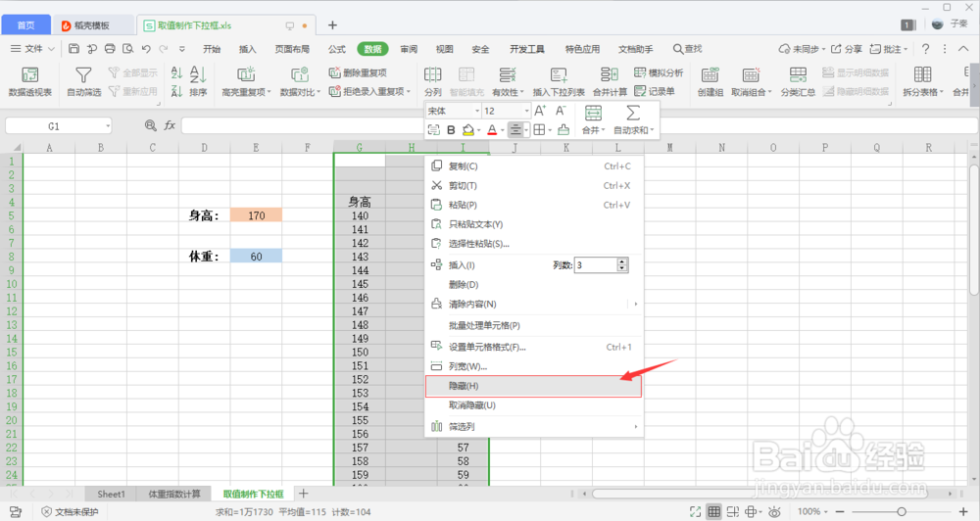
Task: Switch to page break preview view
Action: click(732, 511)
